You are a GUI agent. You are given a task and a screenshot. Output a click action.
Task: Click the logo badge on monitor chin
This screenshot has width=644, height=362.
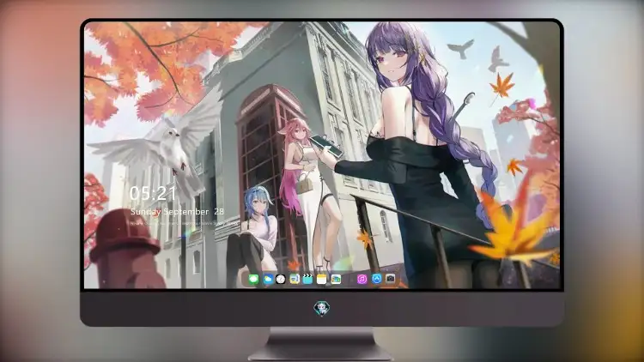click(x=322, y=308)
